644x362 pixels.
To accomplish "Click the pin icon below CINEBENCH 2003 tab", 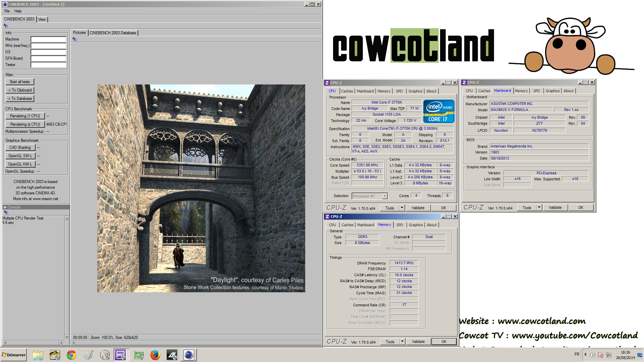I will (6, 26).
